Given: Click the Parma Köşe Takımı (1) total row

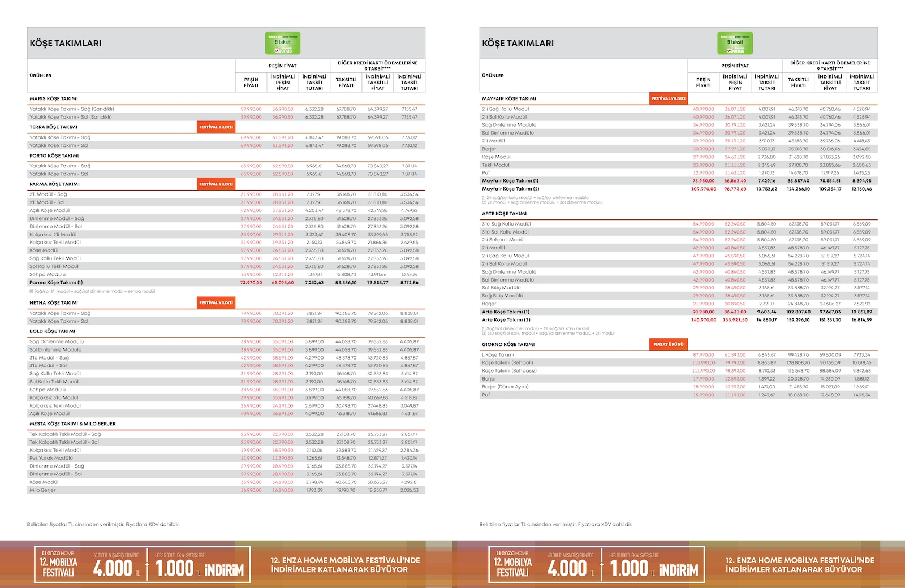Looking at the screenshot, I should [x=226, y=283].
